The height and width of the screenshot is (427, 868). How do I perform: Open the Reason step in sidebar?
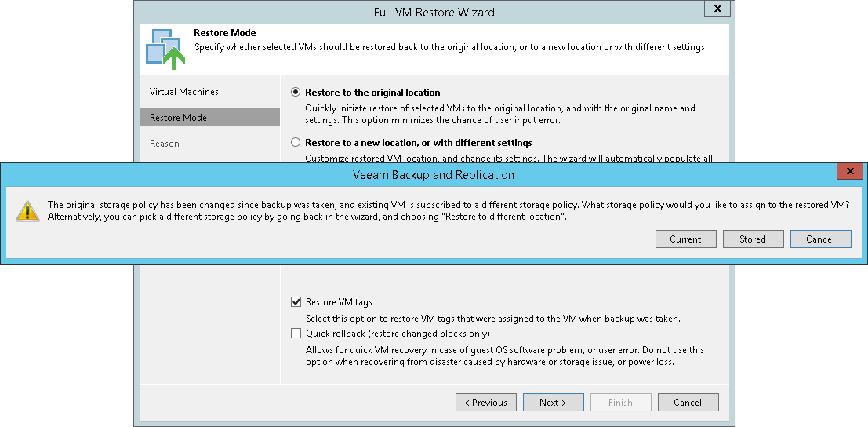[x=165, y=144]
